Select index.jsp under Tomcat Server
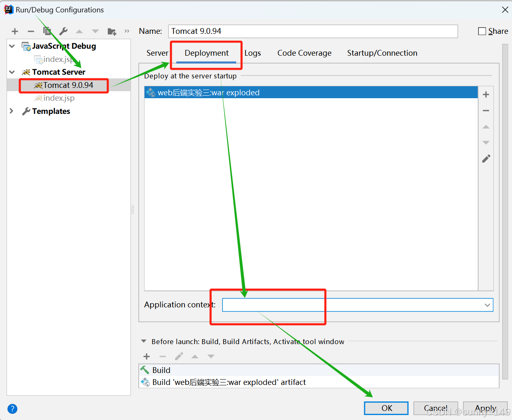The image size is (512, 420). (59, 98)
